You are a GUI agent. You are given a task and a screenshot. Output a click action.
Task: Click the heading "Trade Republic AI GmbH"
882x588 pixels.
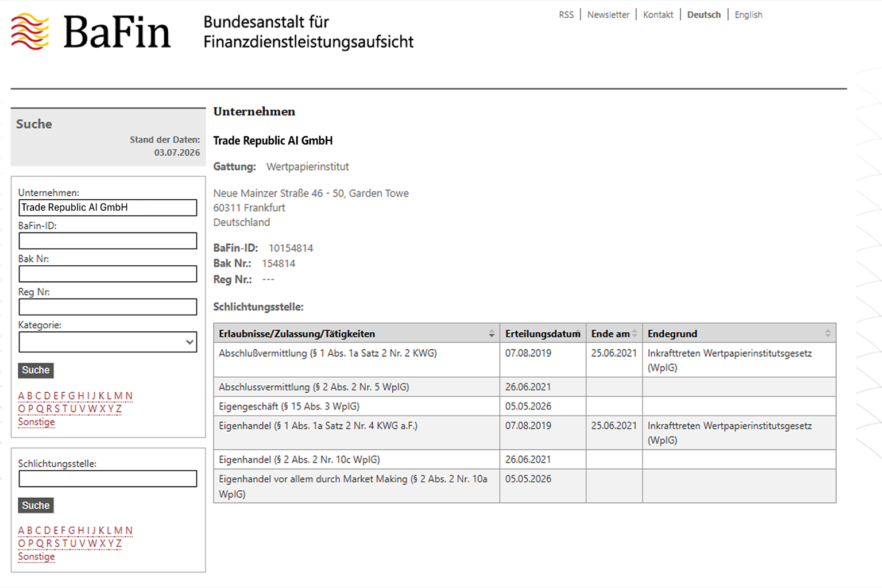[273, 141]
